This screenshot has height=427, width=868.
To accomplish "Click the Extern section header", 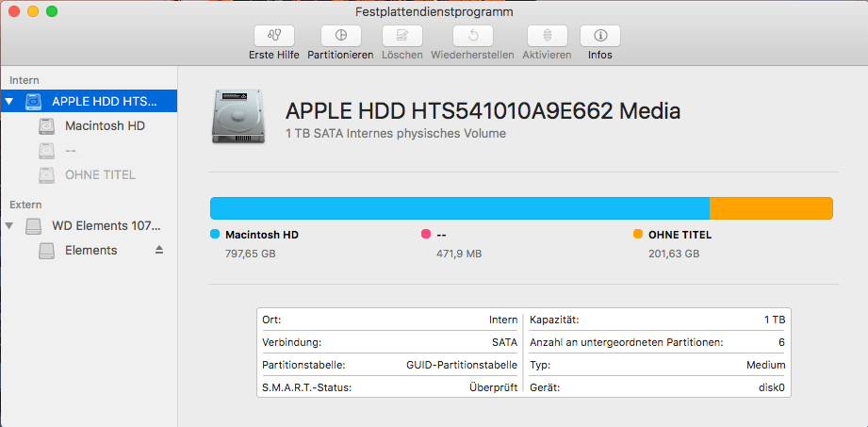I will pos(25,205).
